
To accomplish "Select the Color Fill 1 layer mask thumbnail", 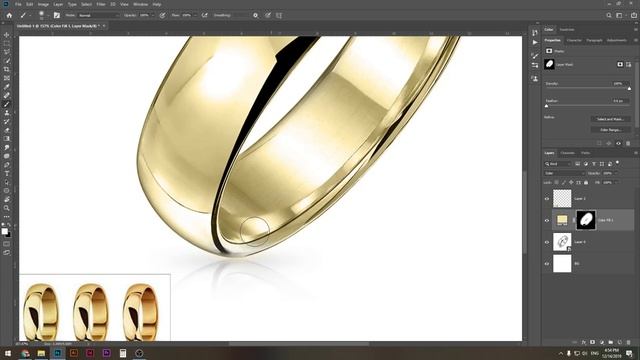I will (x=586, y=220).
